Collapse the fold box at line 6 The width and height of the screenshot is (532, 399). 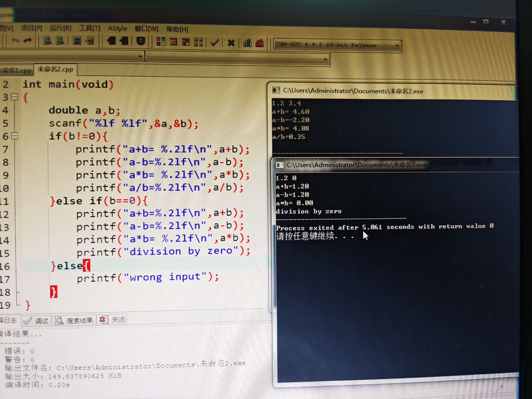pos(14,136)
